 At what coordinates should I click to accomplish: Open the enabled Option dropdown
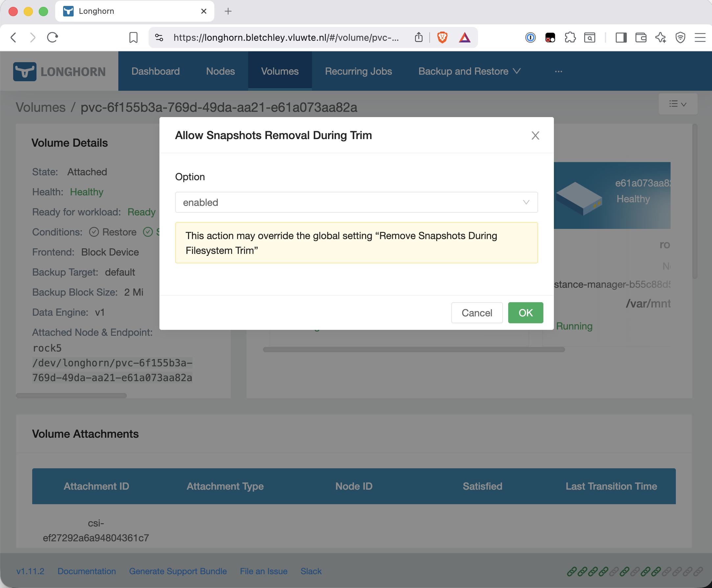click(x=357, y=202)
